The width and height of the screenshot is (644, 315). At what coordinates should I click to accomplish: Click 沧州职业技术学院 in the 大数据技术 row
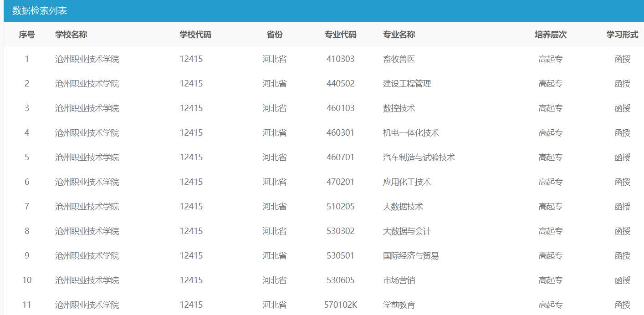[87, 207]
